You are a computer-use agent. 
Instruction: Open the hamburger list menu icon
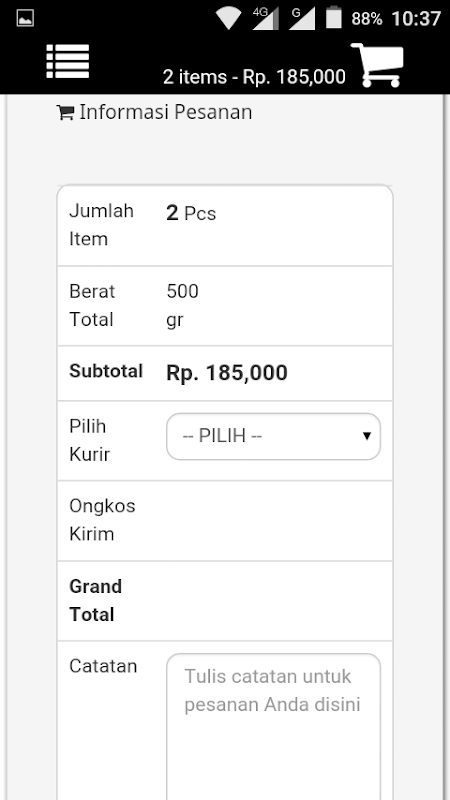[68, 61]
